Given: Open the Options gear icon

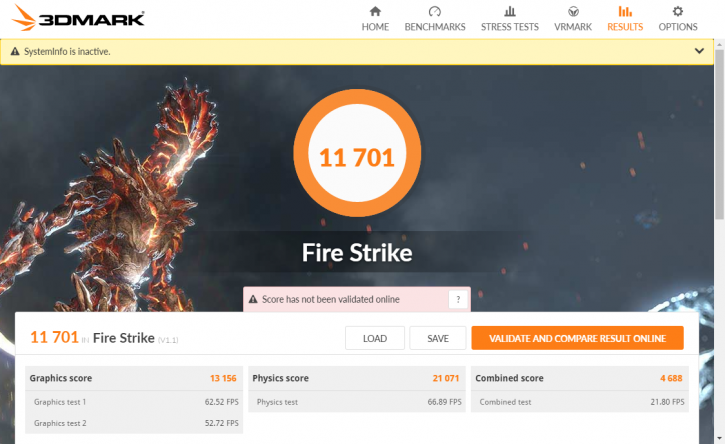Looking at the screenshot, I should point(678,11).
